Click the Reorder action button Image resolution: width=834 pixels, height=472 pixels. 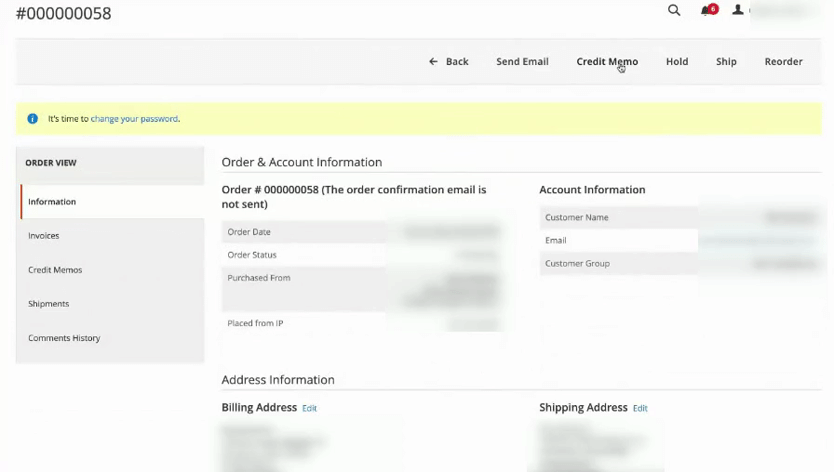pyautogui.click(x=783, y=61)
